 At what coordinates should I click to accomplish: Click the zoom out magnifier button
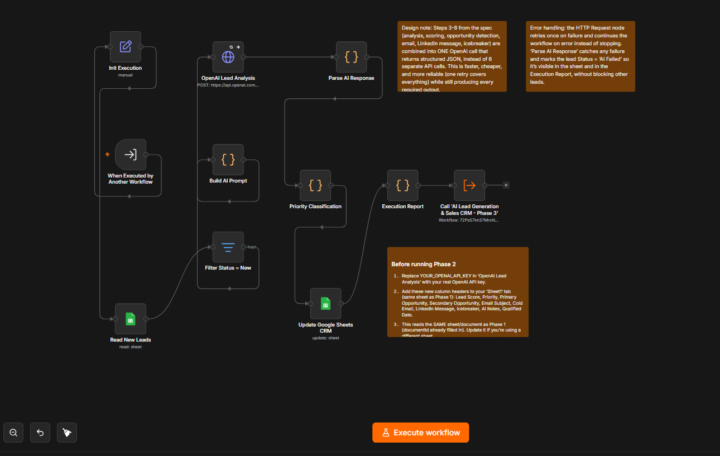coord(13,433)
